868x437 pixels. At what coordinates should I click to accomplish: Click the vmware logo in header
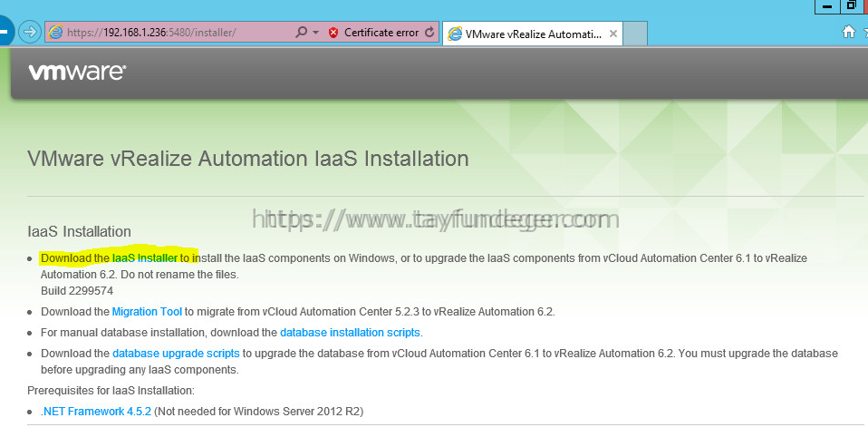pos(78,72)
